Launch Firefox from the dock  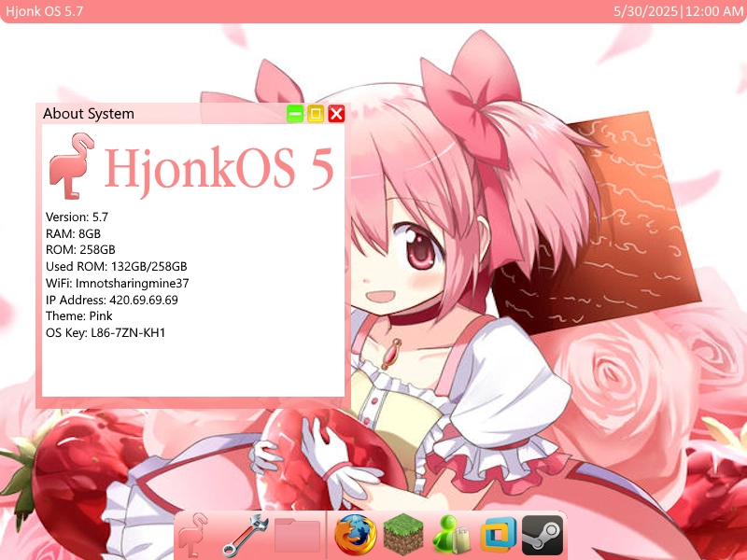pyautogui.click(x=356, y=535)
